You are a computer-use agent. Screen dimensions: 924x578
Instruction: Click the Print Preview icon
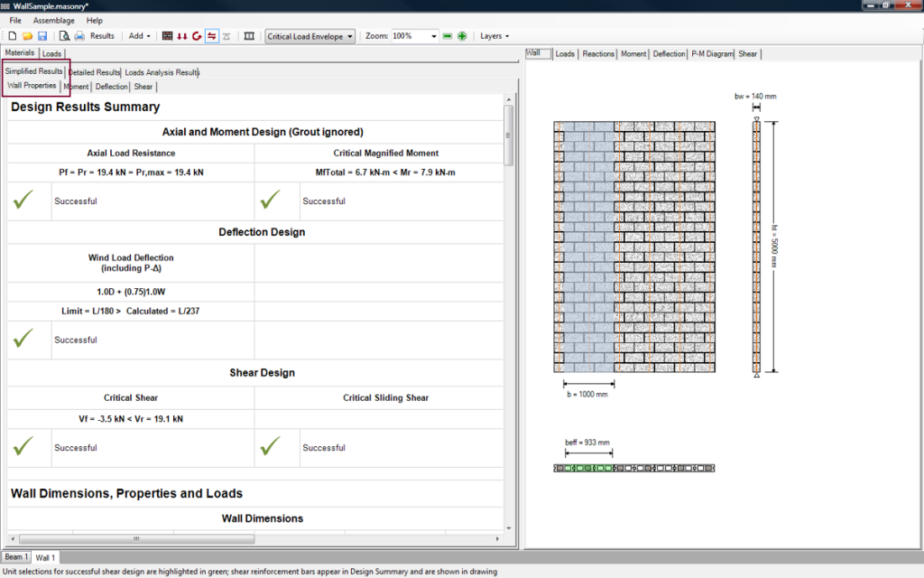64,36
